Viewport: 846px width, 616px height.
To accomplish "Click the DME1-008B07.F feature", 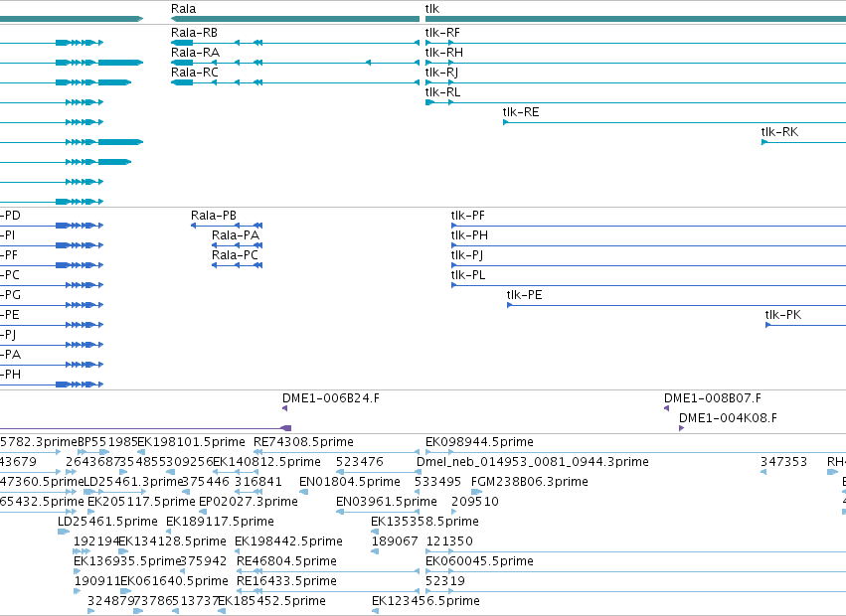I will pos(713,398).
